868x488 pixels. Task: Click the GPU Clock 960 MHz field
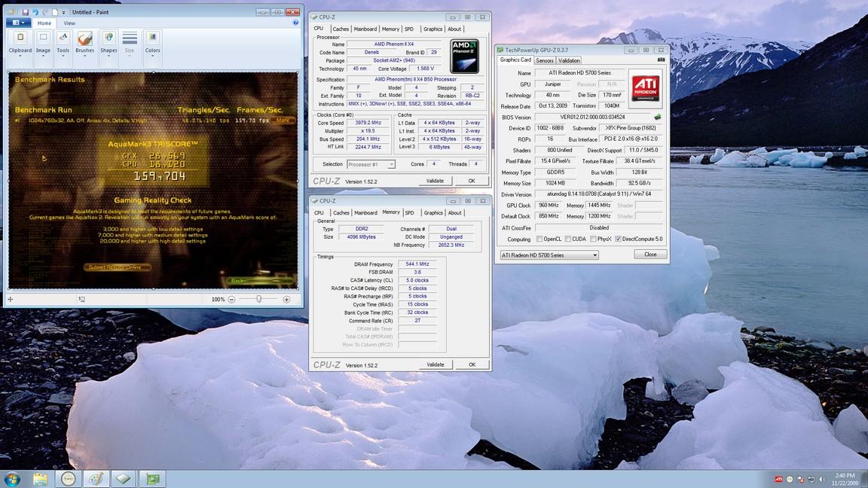point(549,206)
